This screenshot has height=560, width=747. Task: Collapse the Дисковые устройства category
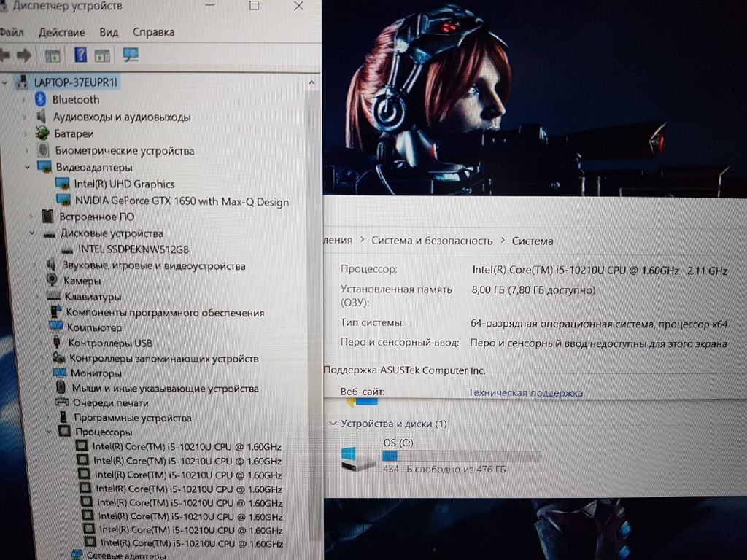(32, 233)
